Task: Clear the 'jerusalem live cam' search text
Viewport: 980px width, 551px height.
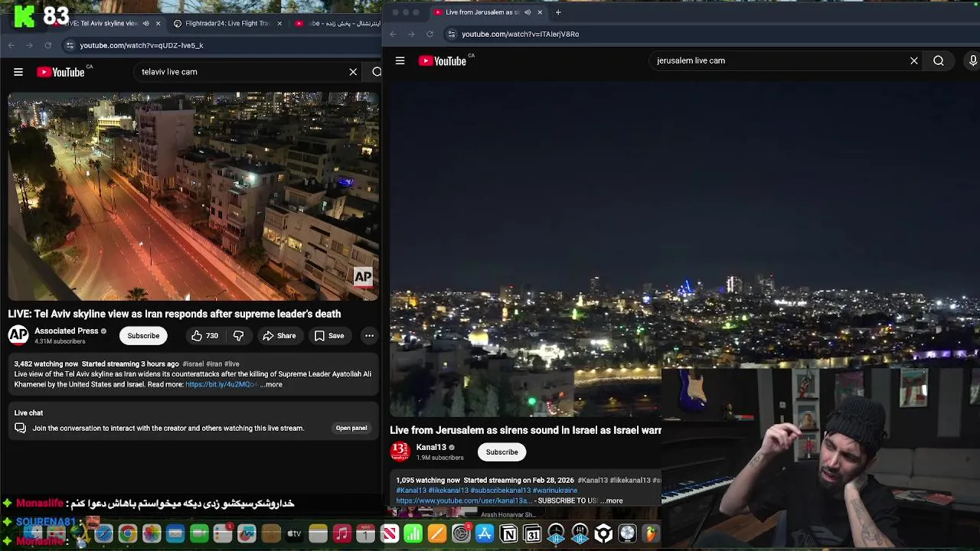Action: (913, 60)
